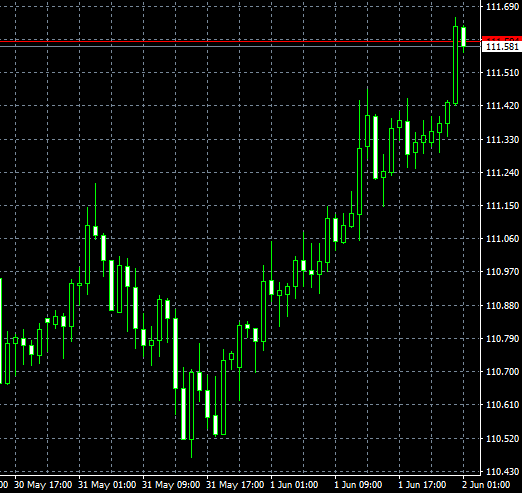Click the 31 May 17:00 time label

click(x=235, y=485)
